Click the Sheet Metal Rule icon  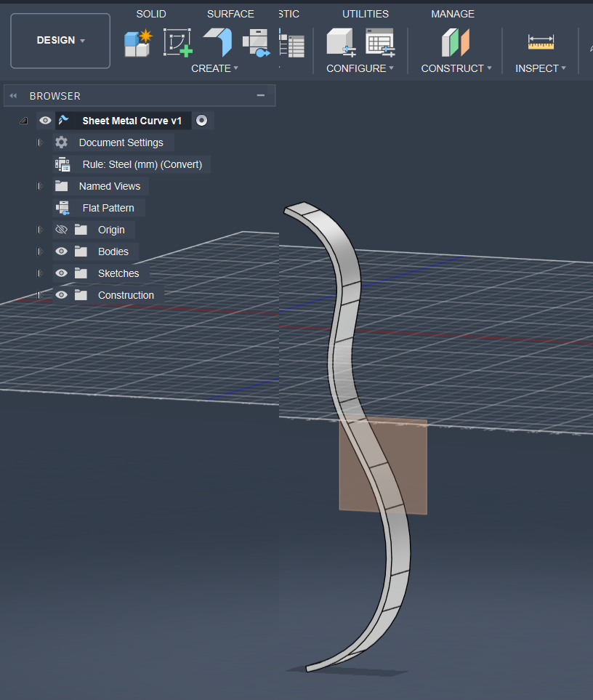tap(62, 164)
